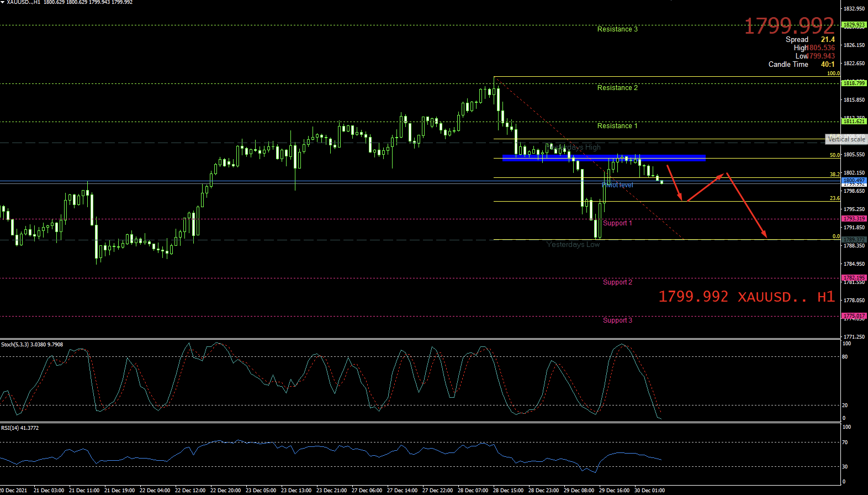Click the Resistance 2 label
Viewport: 868px width, 495px height.
(617, 88)
